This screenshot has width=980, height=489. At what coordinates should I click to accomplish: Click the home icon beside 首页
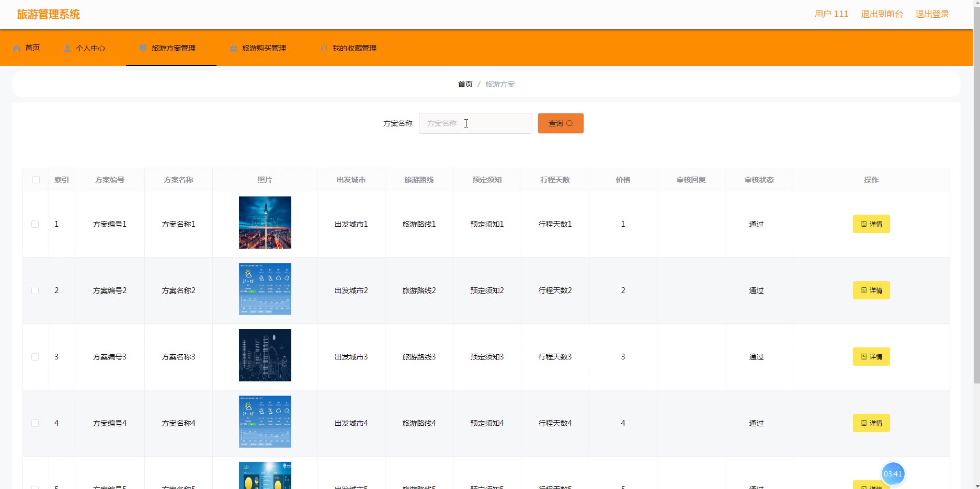(x=17, y=48)
